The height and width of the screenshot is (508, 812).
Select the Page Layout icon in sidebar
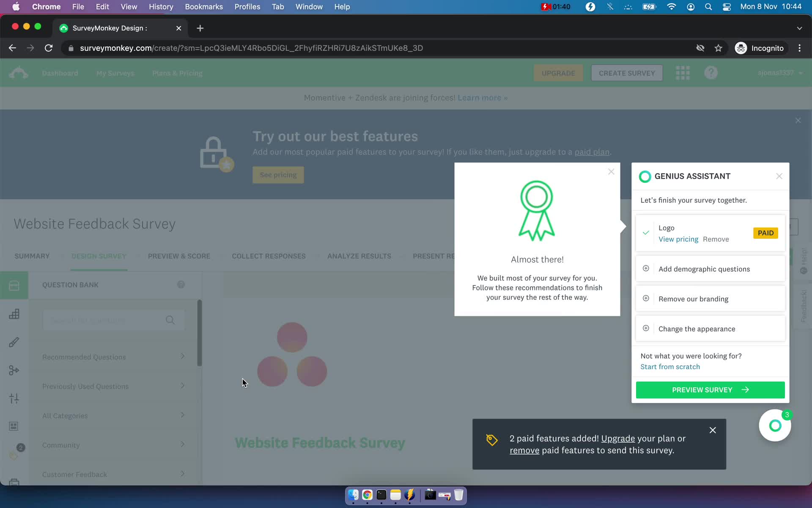tap(15, 426)
